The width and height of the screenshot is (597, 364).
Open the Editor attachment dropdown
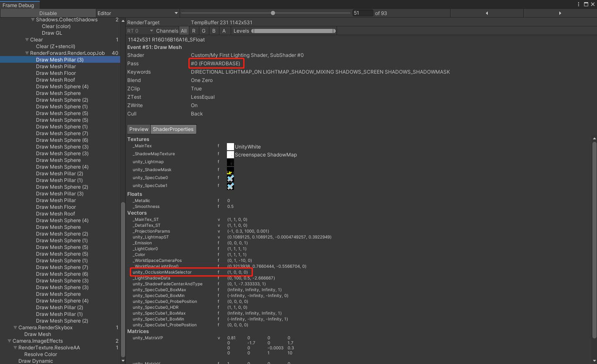click(138, 13)
